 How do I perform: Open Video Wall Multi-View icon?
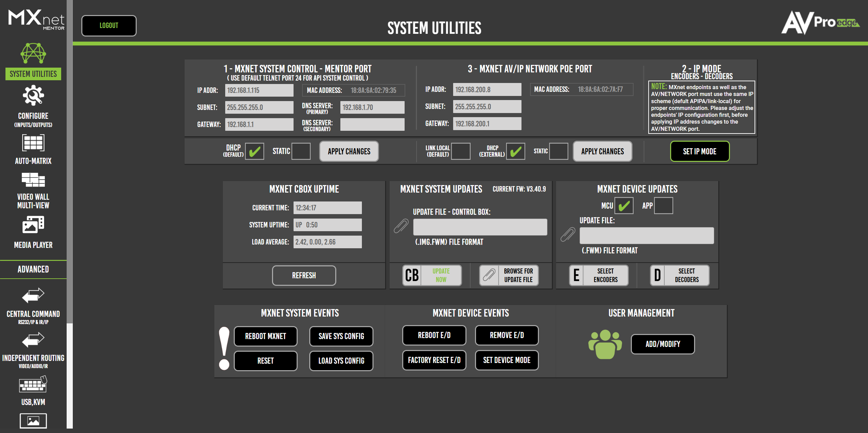pos(33,180)
